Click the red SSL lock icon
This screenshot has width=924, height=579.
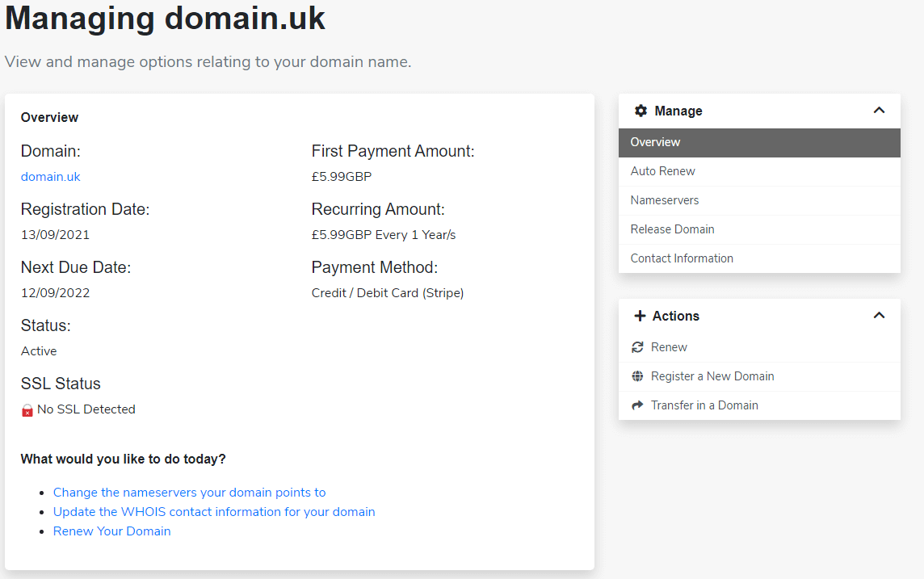27,409
